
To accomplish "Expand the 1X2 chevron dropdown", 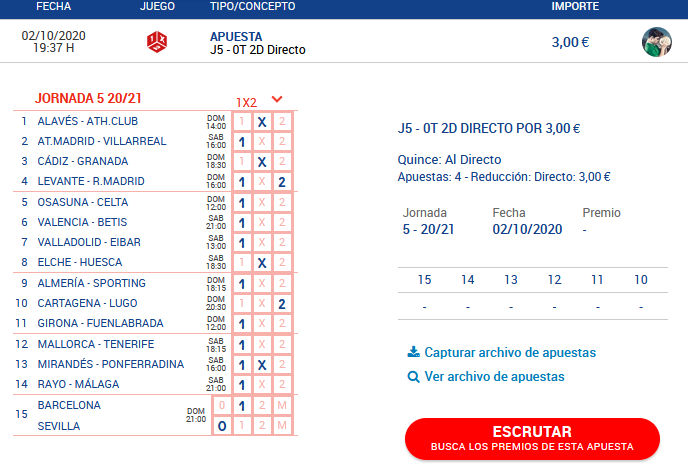I will 277,99.
